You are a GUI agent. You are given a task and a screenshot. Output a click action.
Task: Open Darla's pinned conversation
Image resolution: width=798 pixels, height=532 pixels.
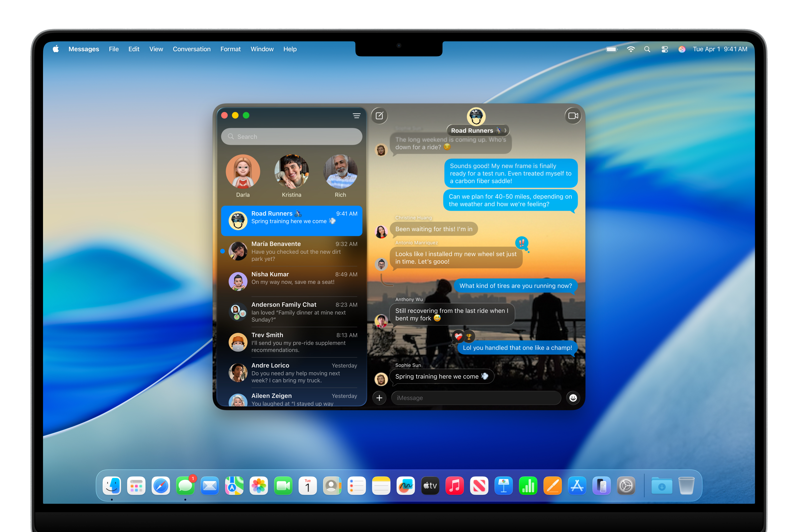[x=243, y=171]
